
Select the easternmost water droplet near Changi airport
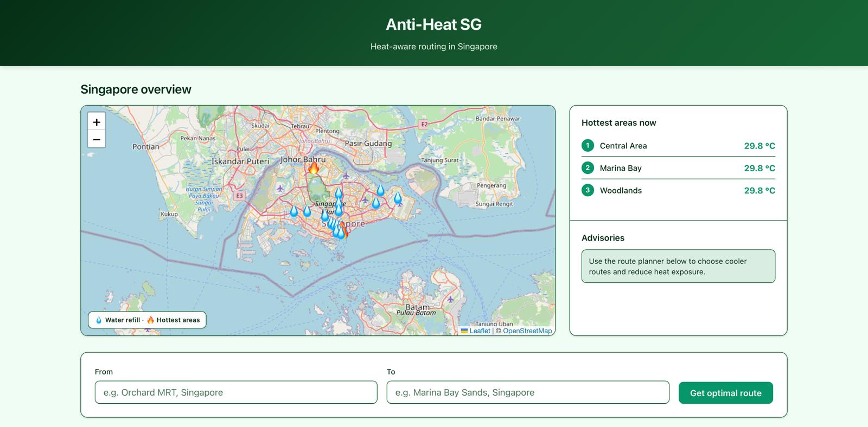398,198
